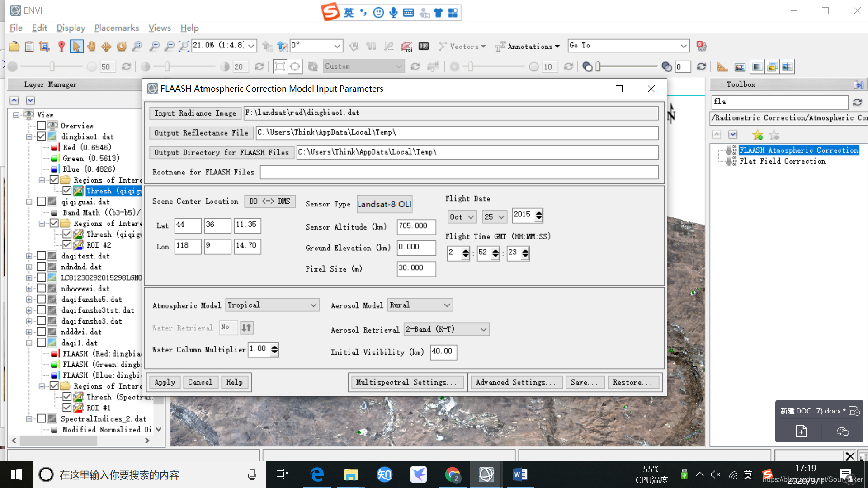Open Advanced Settings
The height and width of the screenshot is (488, 868).
click(515, 382)
